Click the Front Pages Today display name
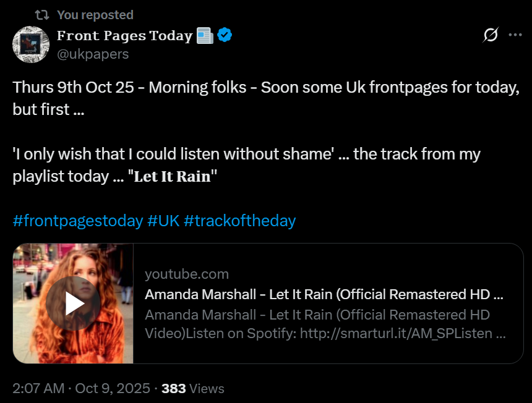This screenshot has height=403, width=532. (124, 36)
